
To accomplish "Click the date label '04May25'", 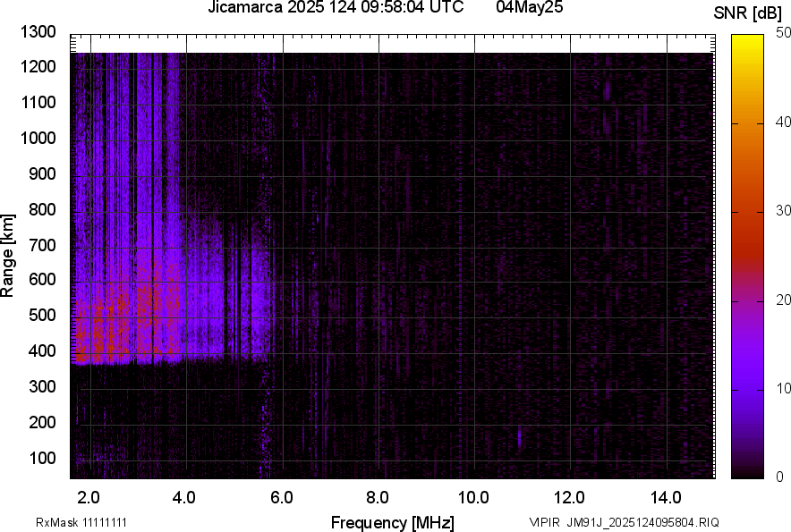I will (x=529, y=7).
